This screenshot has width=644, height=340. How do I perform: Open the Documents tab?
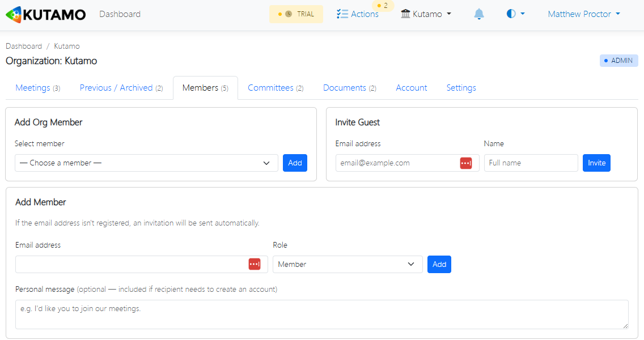pos(350,88)
